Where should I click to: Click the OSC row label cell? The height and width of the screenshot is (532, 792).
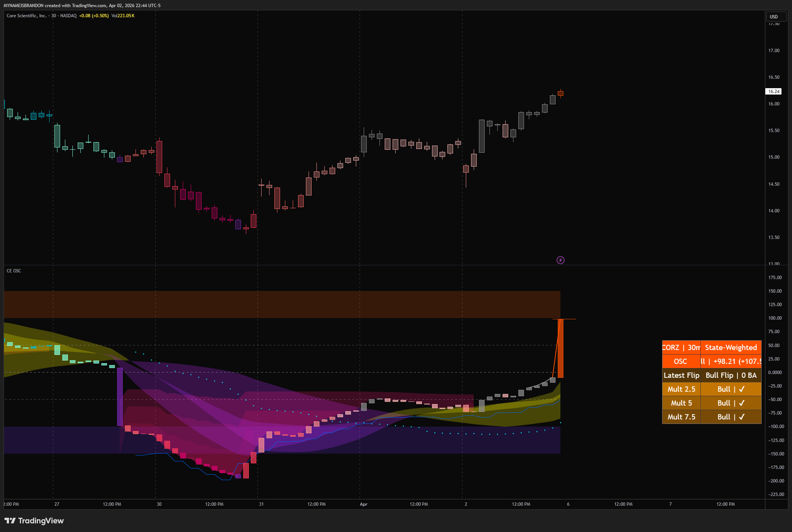click(681, 361)
